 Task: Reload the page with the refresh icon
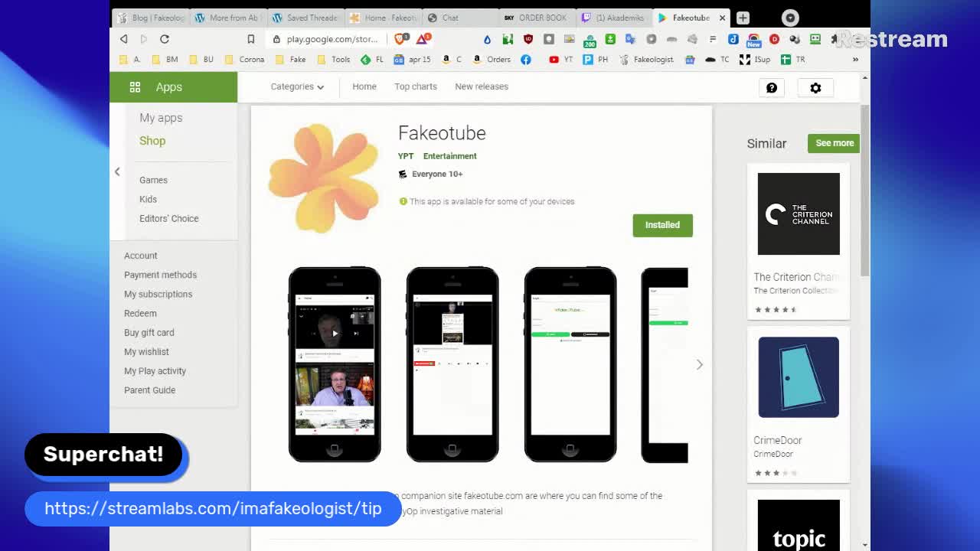coord(165,39)
